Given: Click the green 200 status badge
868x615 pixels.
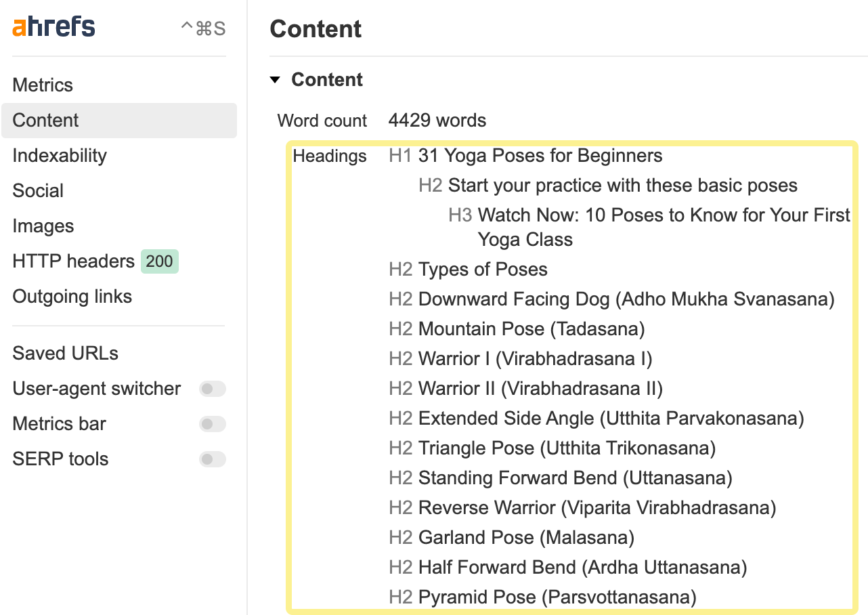Looking at the screenshot, I should (160, 261).
